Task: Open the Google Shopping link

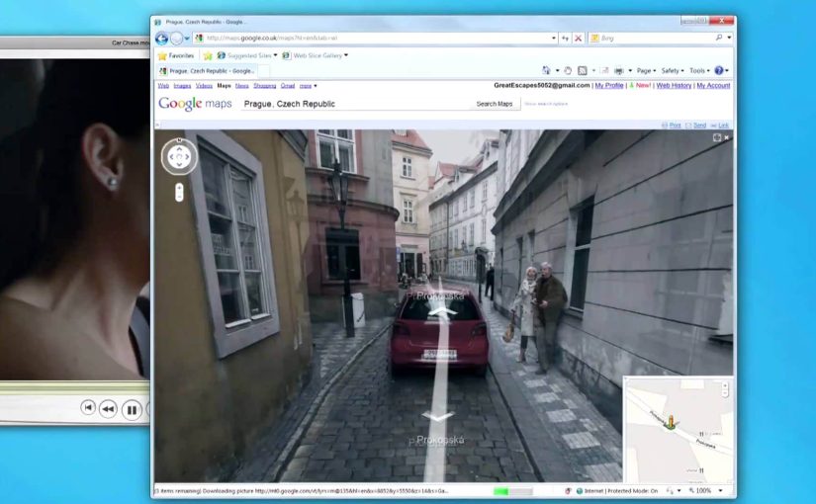Action: [x=265, y=86]
